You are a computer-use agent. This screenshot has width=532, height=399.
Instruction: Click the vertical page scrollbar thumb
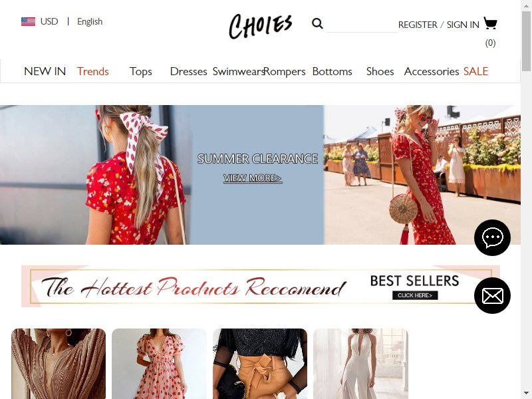[526, 41]
